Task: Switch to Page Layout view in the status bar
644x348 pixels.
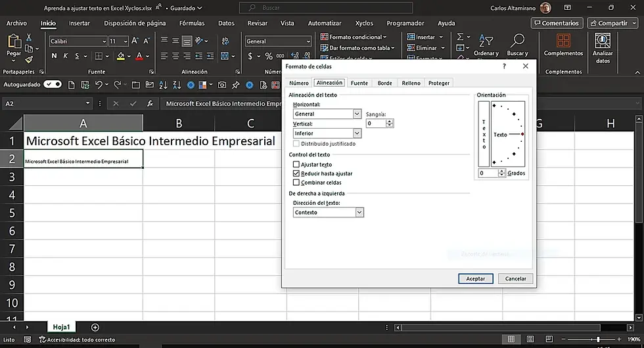Action: coord(530,339)
